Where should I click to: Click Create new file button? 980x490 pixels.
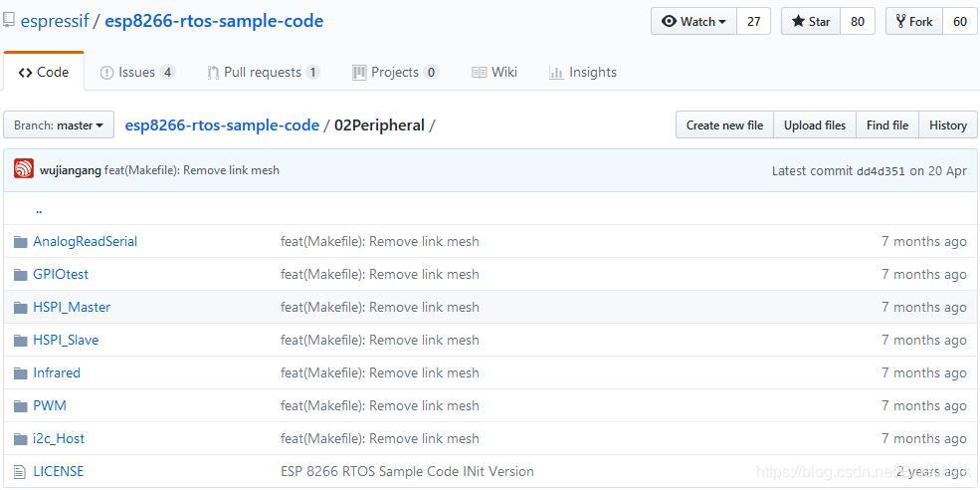724,125
